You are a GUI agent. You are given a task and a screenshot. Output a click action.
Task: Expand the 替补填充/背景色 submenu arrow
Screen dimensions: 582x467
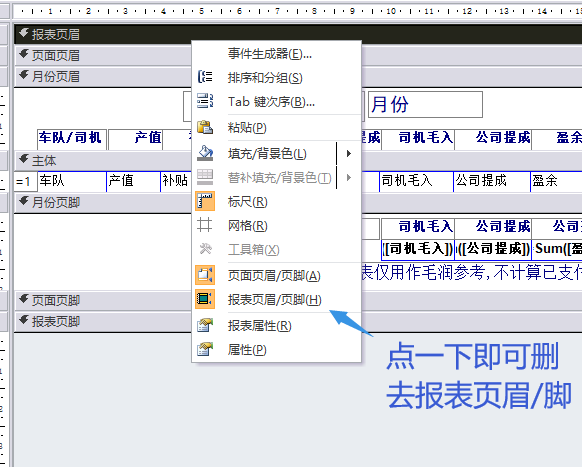[349, 177]
